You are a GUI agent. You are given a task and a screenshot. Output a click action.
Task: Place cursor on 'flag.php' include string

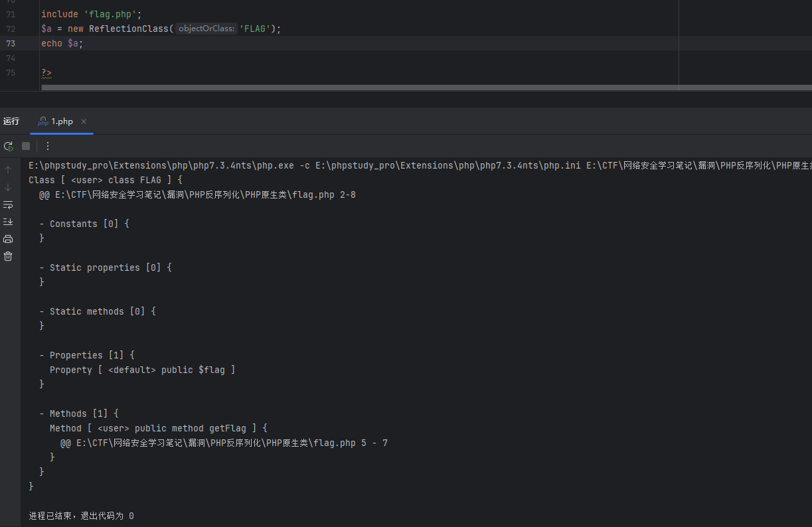[x=110, y=14]
